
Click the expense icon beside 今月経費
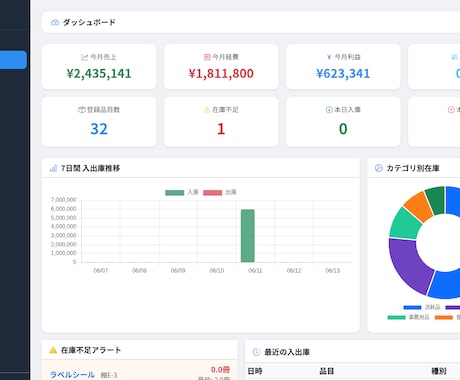pyautogui.click(x=207, y=57)
